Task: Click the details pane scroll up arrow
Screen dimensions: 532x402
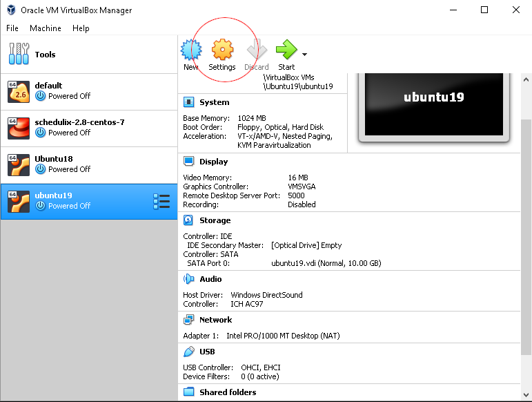Action: click(x=526, y=80)
